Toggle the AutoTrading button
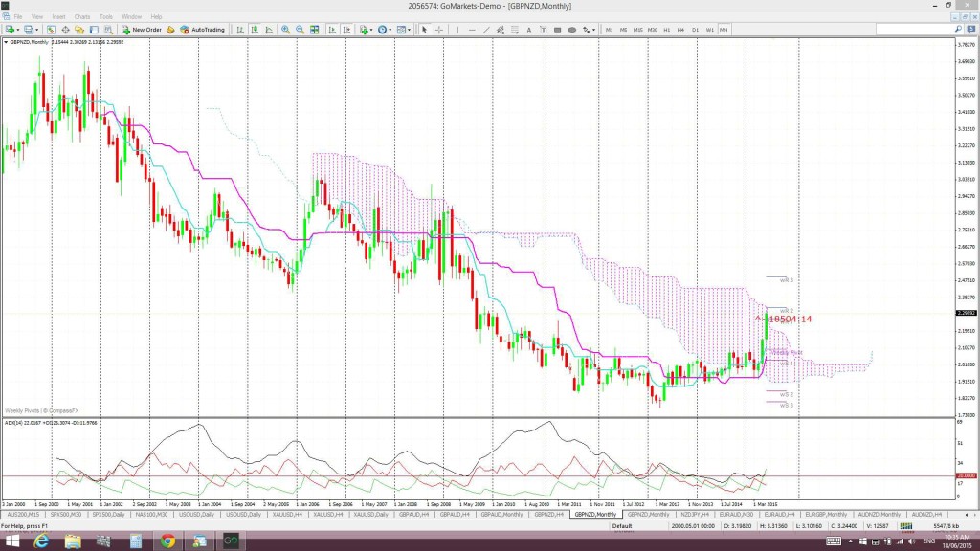This screenshot has width=980, height=551. [202, 30]
